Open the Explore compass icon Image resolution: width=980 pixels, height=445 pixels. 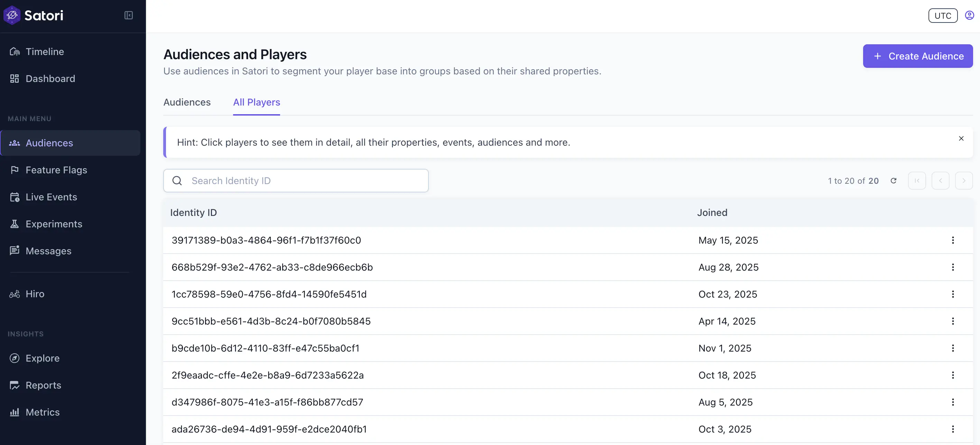(14, 358)
